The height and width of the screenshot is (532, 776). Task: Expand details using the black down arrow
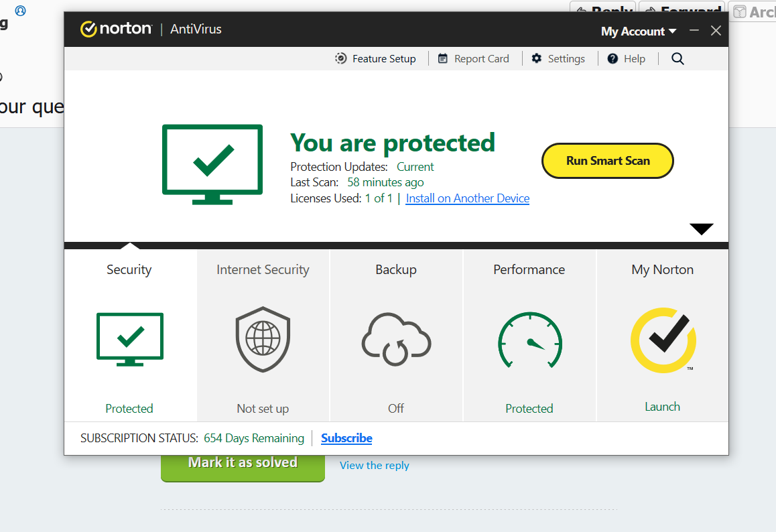coord(702,229)
